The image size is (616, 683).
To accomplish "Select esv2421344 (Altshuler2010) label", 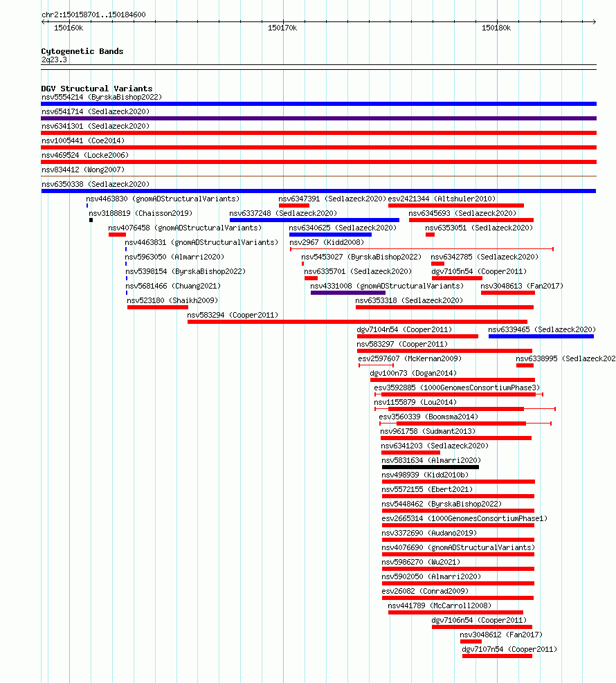I will 442,199.
